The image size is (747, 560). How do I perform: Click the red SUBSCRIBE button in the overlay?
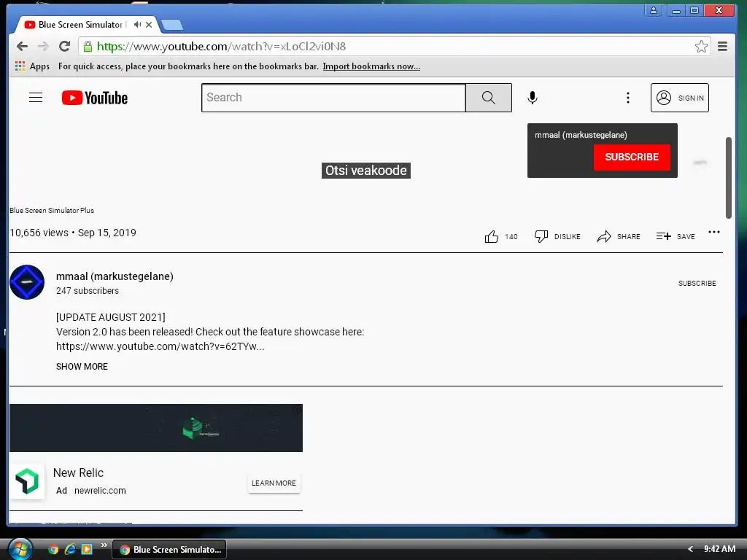pos(632,157)
